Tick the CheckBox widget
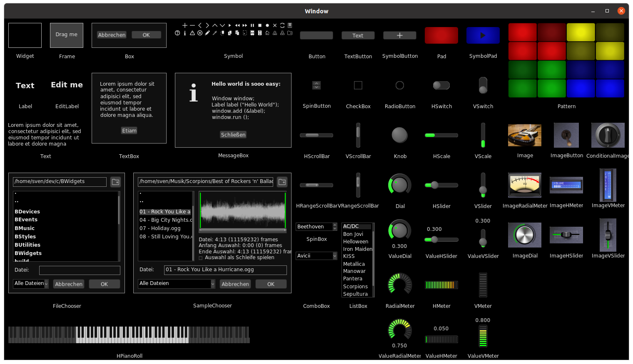Image resolution: width=633 pixels, height=364 pixels. pos(358,85)
